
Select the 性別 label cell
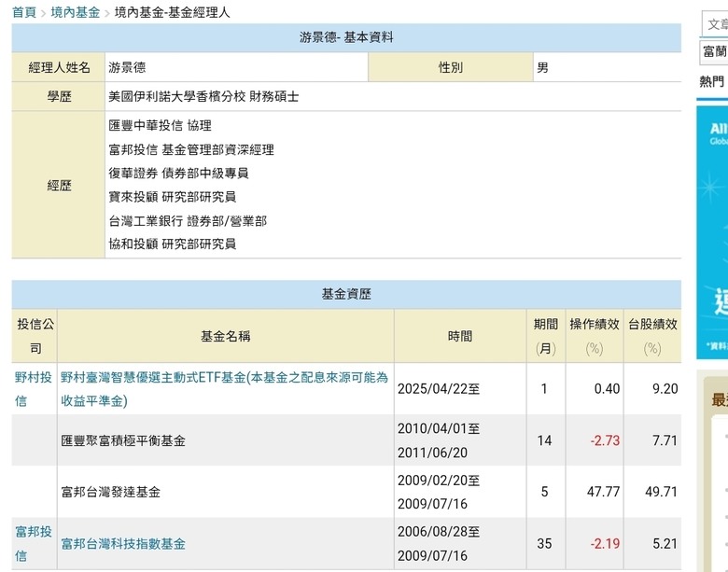pos(451,68)
